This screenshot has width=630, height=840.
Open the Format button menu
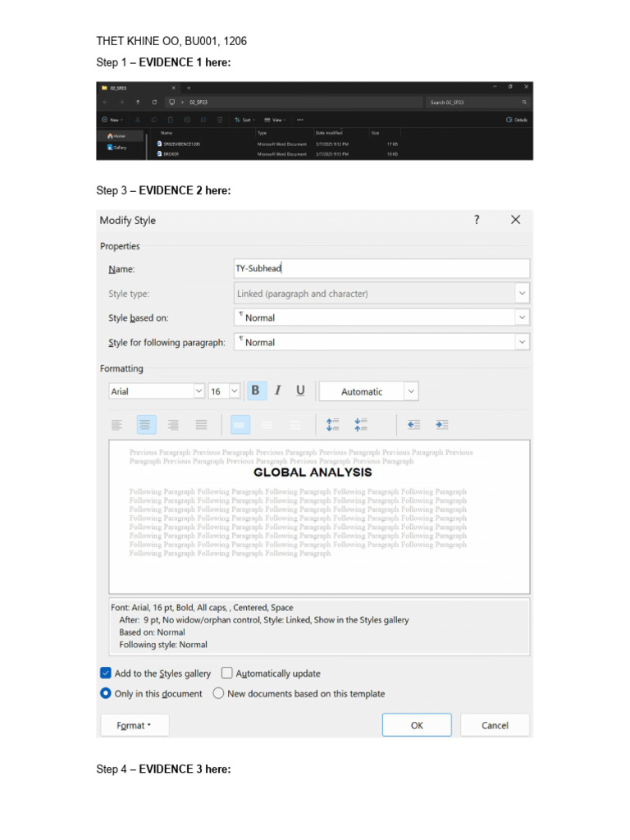(135, 725)
